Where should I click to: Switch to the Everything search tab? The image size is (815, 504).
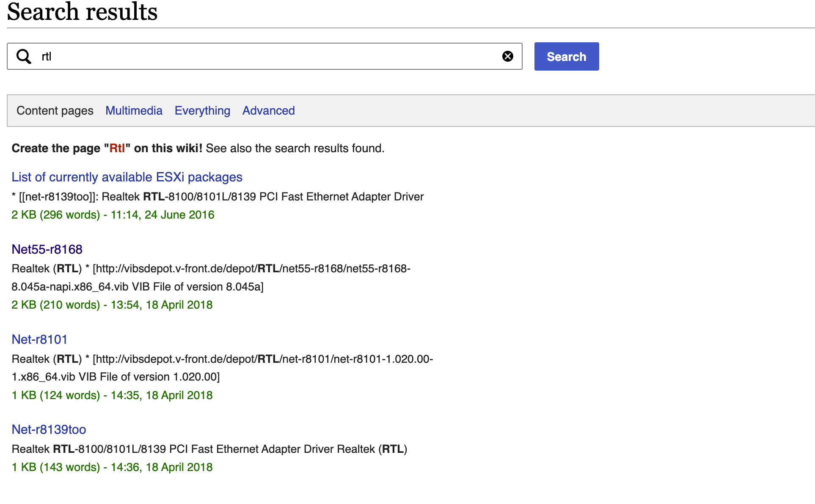(202, 111)
